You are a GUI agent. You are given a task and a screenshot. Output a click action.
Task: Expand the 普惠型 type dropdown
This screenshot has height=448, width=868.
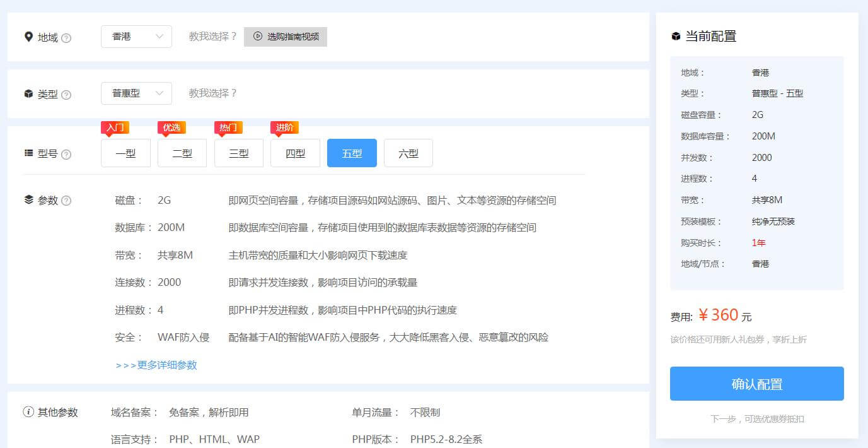tap(136, 93)
